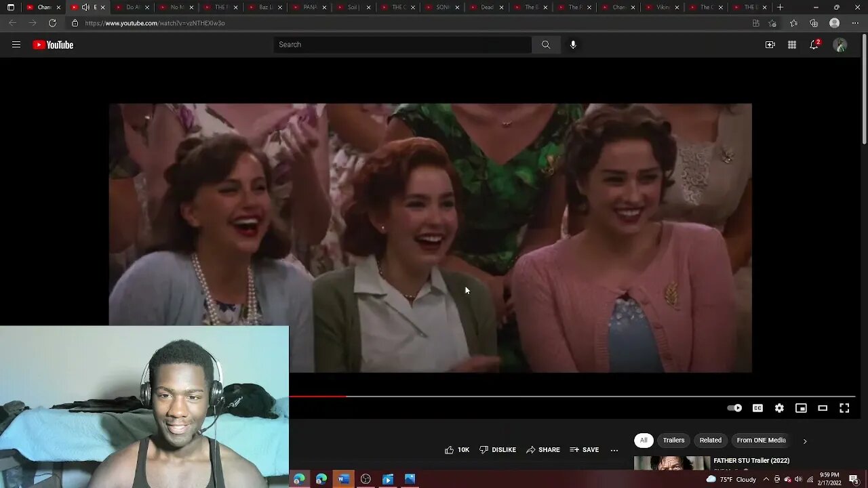This screenshot has width=868, height=488.
Task: Go to YouTube home via logo
Action: (x=53, y=45)
